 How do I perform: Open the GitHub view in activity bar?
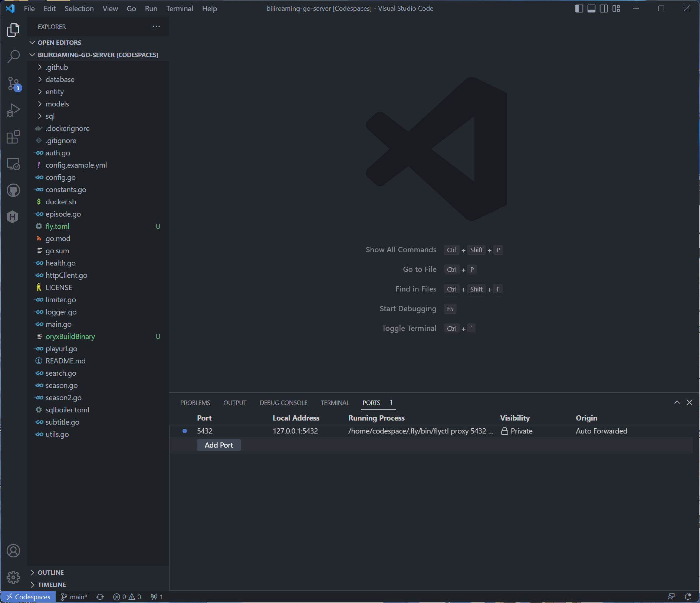pos(13,191)
